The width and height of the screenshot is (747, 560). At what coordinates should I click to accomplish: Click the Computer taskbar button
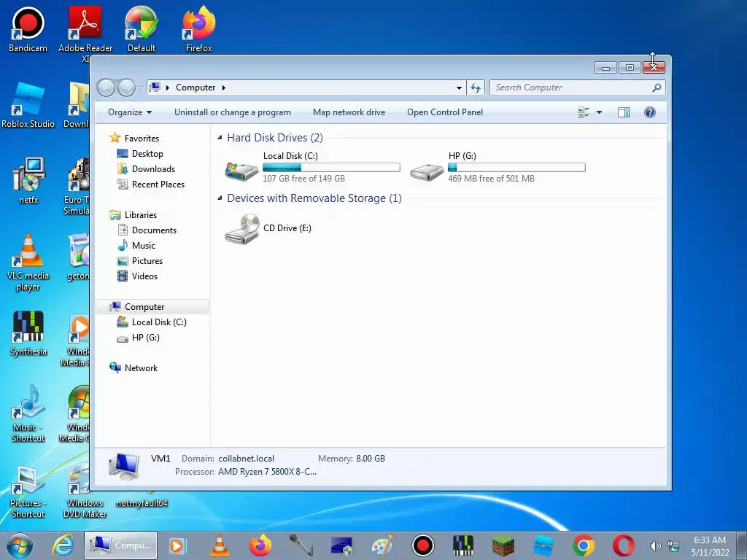[121, 545]
